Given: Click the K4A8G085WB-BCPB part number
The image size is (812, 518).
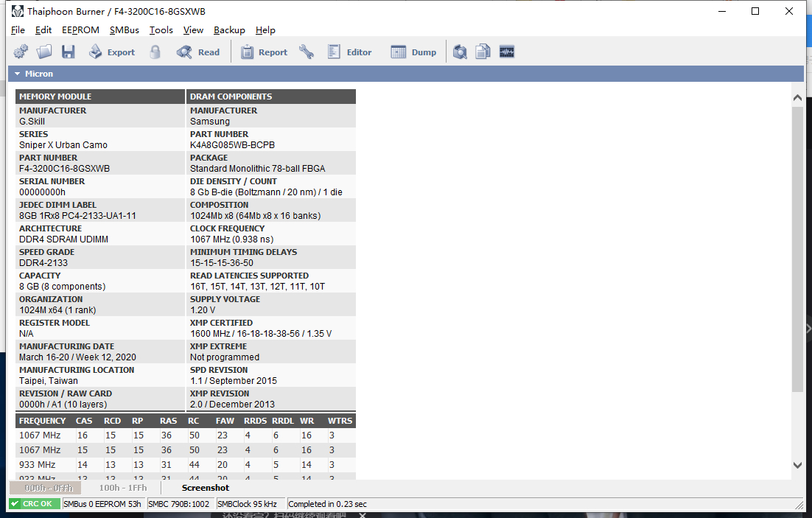Looking at the screenshot, I should click(x=233, y=145).
